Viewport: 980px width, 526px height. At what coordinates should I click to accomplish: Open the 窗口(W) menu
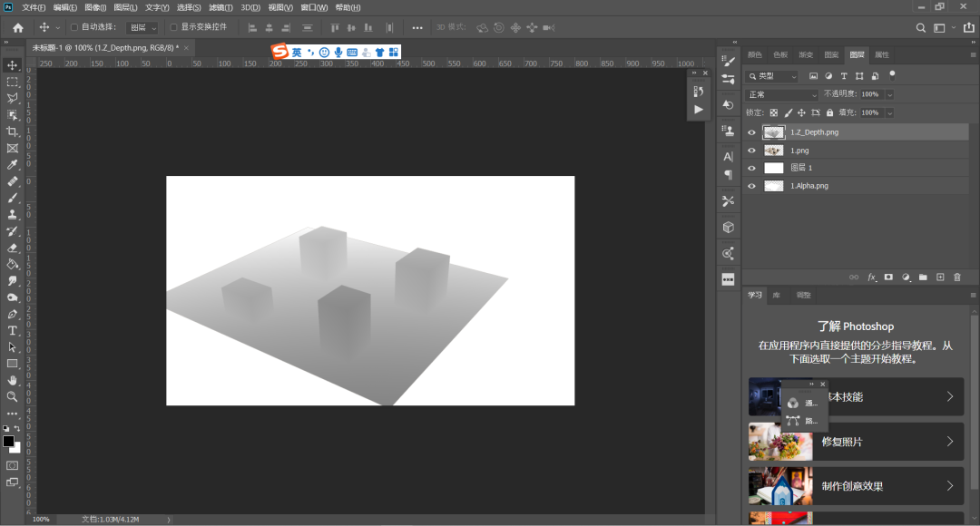click(314, 7)
